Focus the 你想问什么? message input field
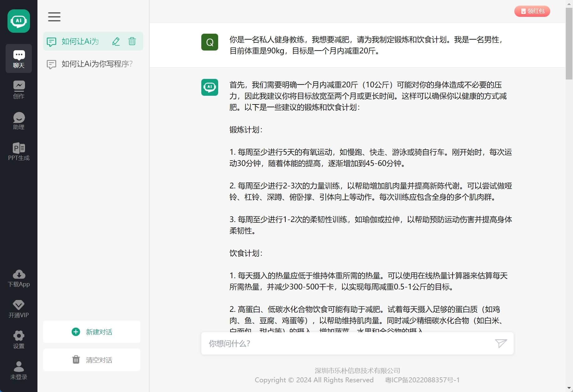 click(346, 343)
